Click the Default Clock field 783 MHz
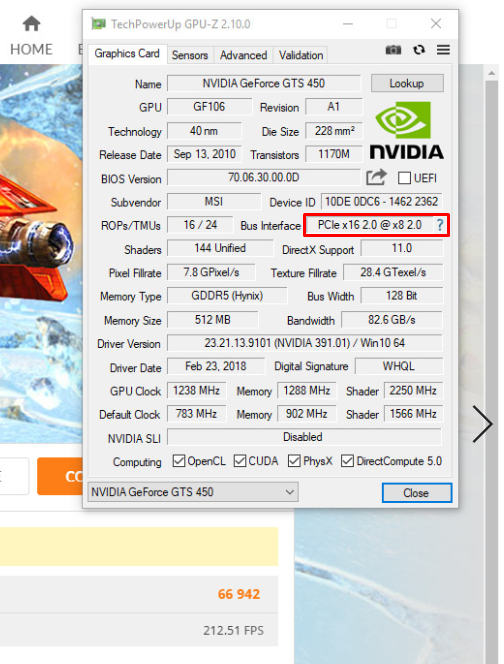504x664 pixels. [197, 414]
